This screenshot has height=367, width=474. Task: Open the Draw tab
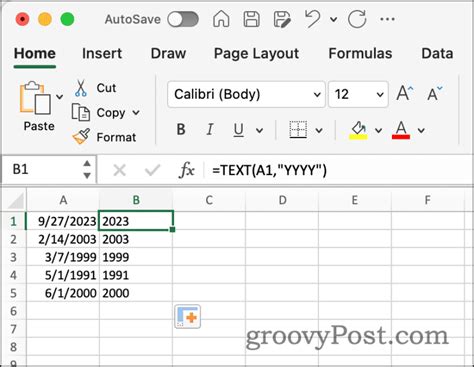(168, 53)
